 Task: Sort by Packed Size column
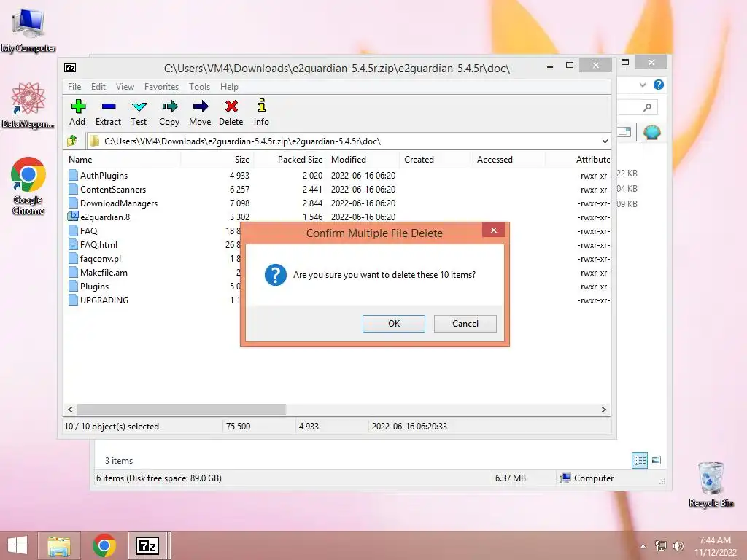click(290, 160)
